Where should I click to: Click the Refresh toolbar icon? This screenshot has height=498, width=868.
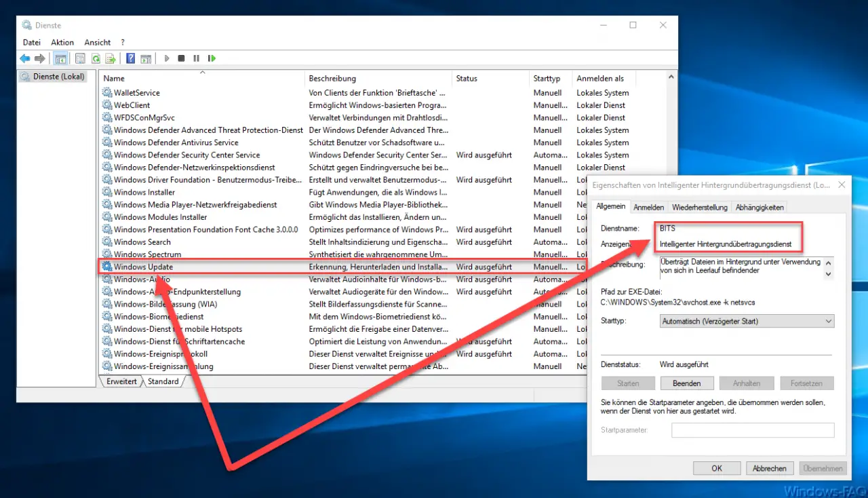coord(96,59)
